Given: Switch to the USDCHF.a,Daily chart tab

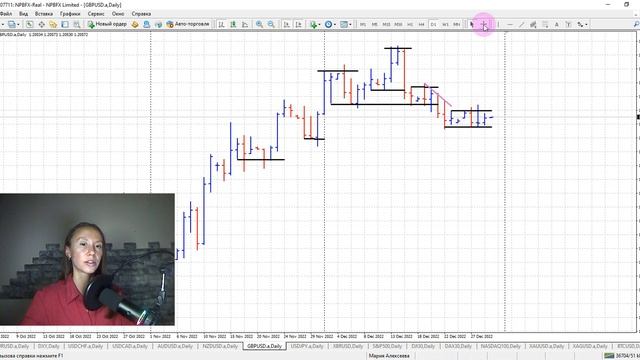Looking at the screenshot, I should pyautogui.click(x=85, y=346).
